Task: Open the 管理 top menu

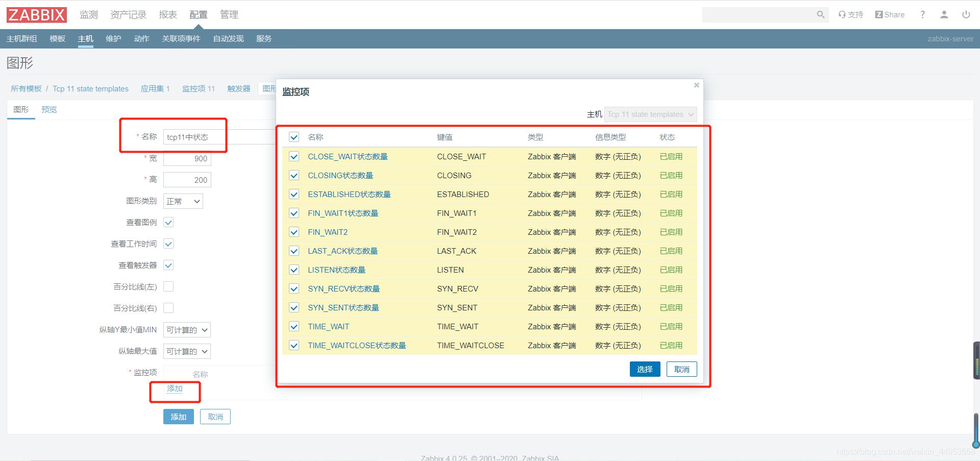Action: (x=229, y=15)
